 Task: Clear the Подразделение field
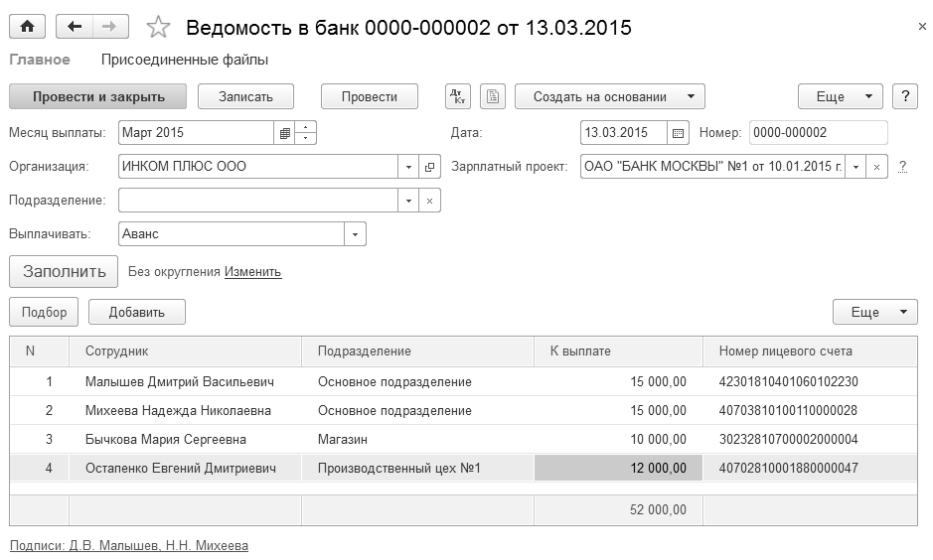(430, 201)
